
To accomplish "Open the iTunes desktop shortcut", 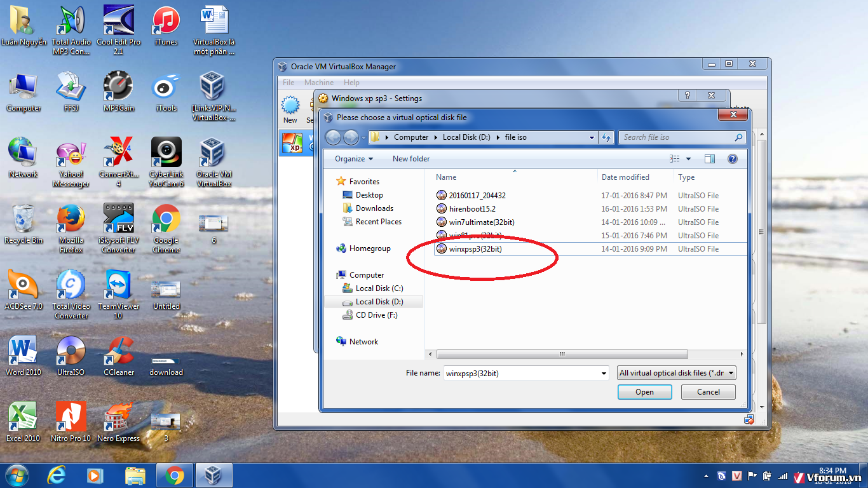I will coord(166,25).
